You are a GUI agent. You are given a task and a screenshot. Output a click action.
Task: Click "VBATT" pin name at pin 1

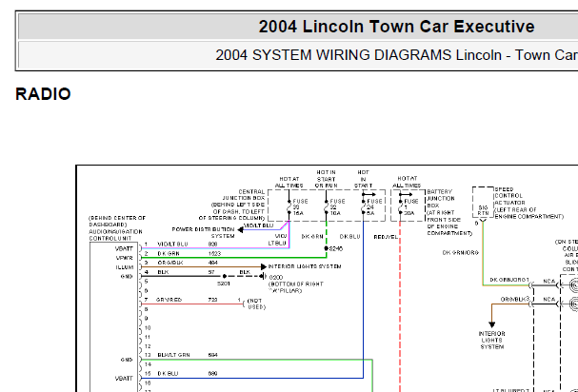coord(124,248)
